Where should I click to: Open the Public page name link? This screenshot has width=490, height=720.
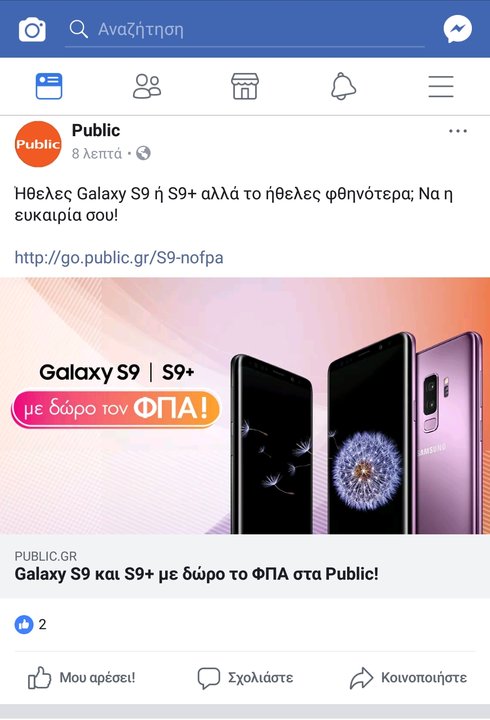tap(96, 130)
